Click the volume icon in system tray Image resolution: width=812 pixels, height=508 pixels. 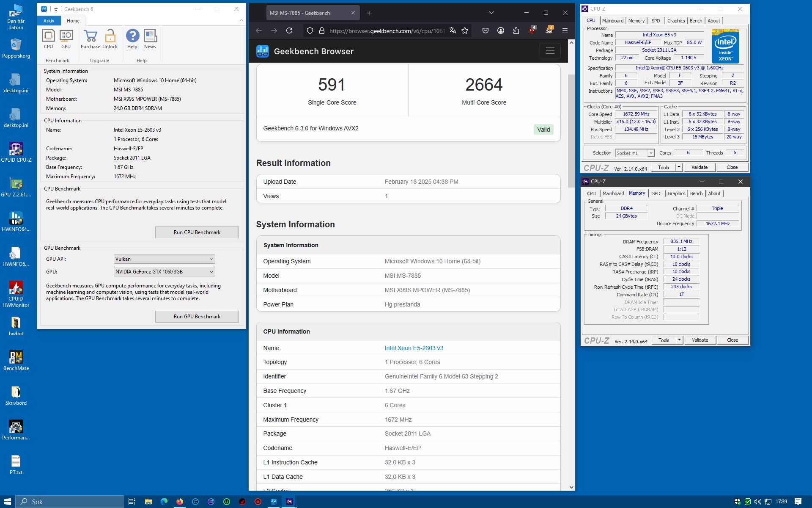click(757, 502)
